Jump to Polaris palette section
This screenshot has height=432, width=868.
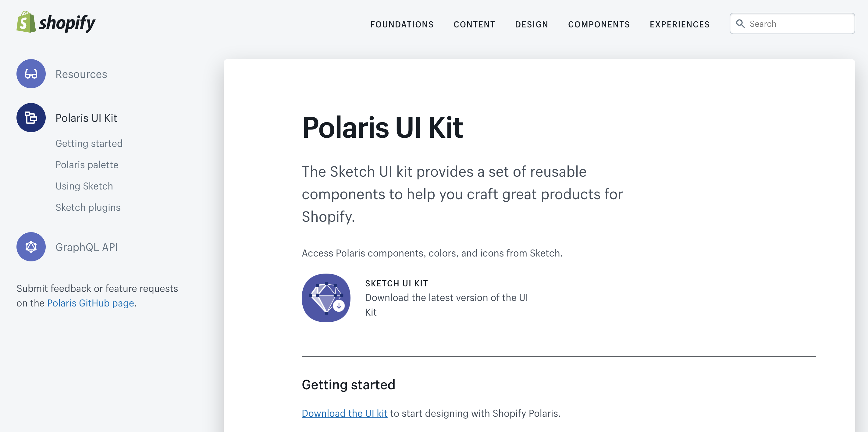[x=87, y=165]
